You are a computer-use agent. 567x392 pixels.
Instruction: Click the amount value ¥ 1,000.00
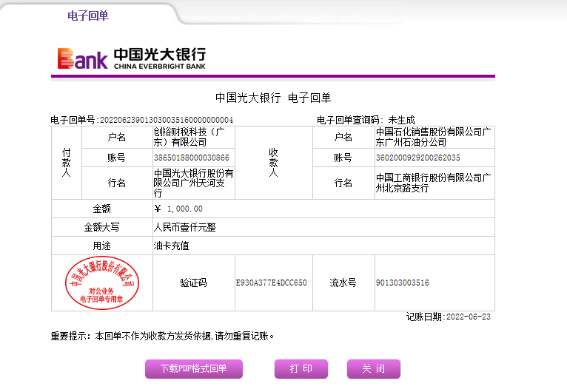click(178, 209)
